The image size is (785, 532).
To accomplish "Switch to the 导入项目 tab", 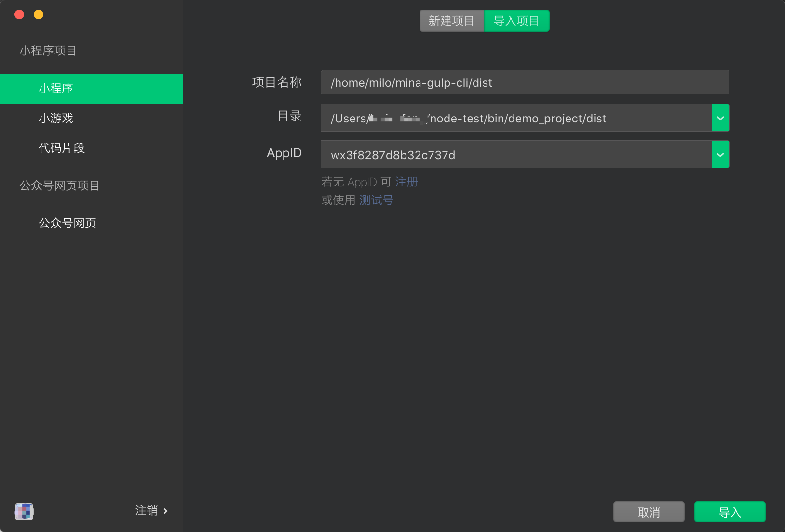I will pos(516,21).
